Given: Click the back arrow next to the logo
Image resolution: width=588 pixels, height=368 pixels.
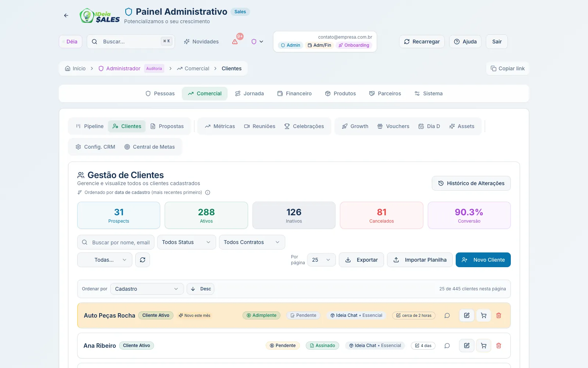Looking at the screenshot, I should point(66,15).
